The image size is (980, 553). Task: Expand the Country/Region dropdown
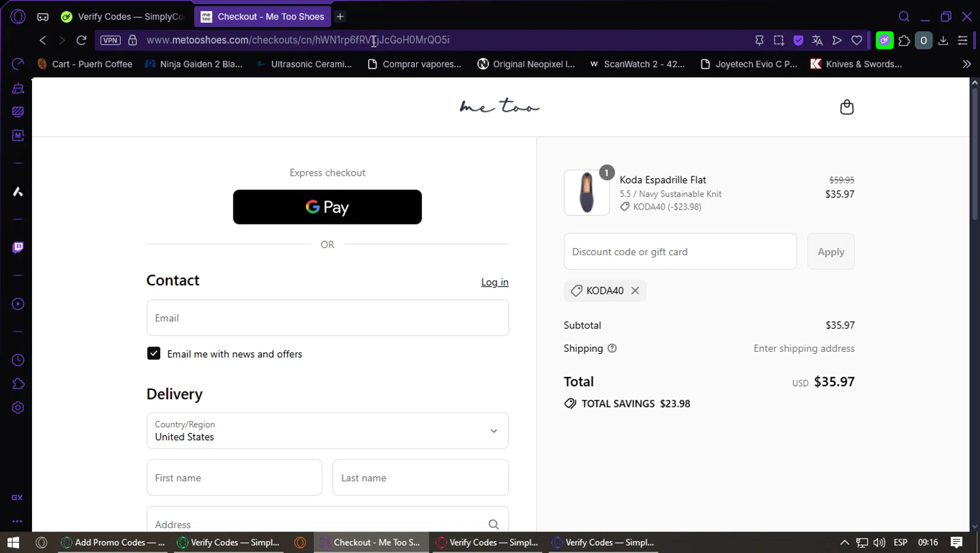pos(327,431)
